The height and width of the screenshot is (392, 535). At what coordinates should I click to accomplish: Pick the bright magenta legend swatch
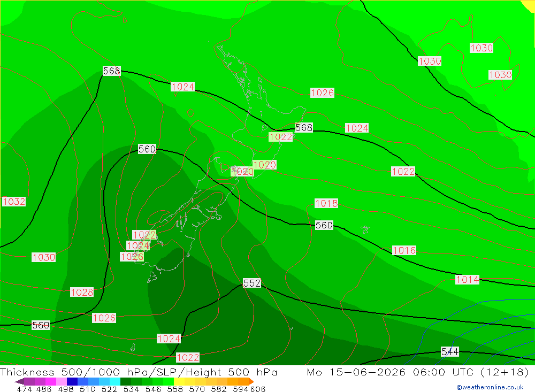[x=51, y=381]
